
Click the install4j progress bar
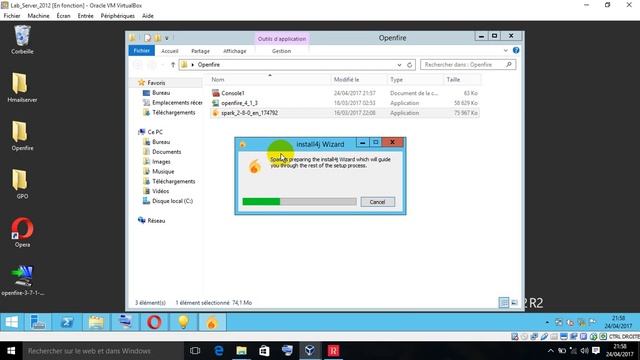pyautogui.click(x=299, y=202)
